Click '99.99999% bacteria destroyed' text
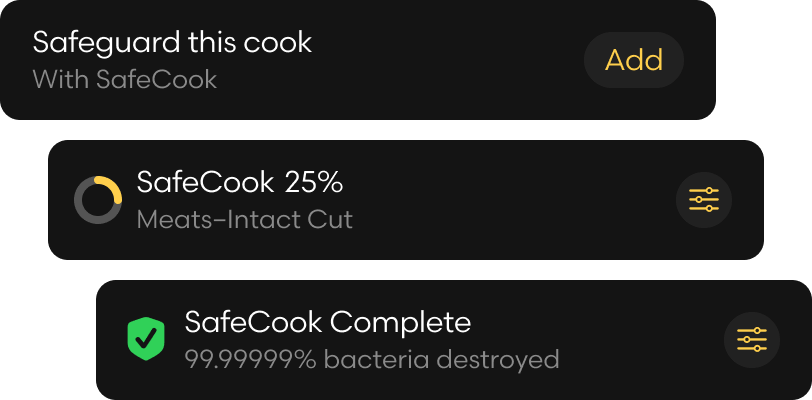The height and width of the screenshot is (400, 812). pos(372,360)
